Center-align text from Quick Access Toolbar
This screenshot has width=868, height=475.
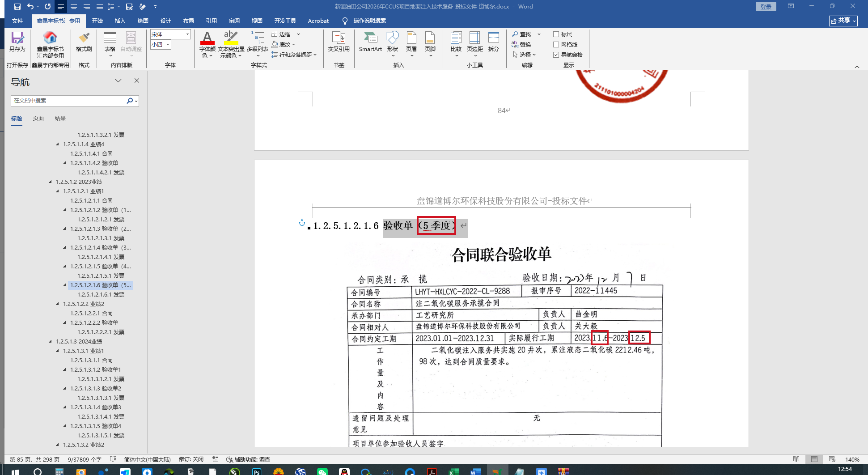click(x=74, y=7)
